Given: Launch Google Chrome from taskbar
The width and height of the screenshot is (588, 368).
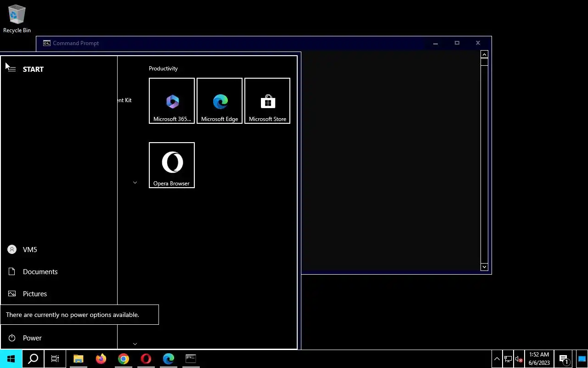Looking at the screenshot, I should click(124, 359).
